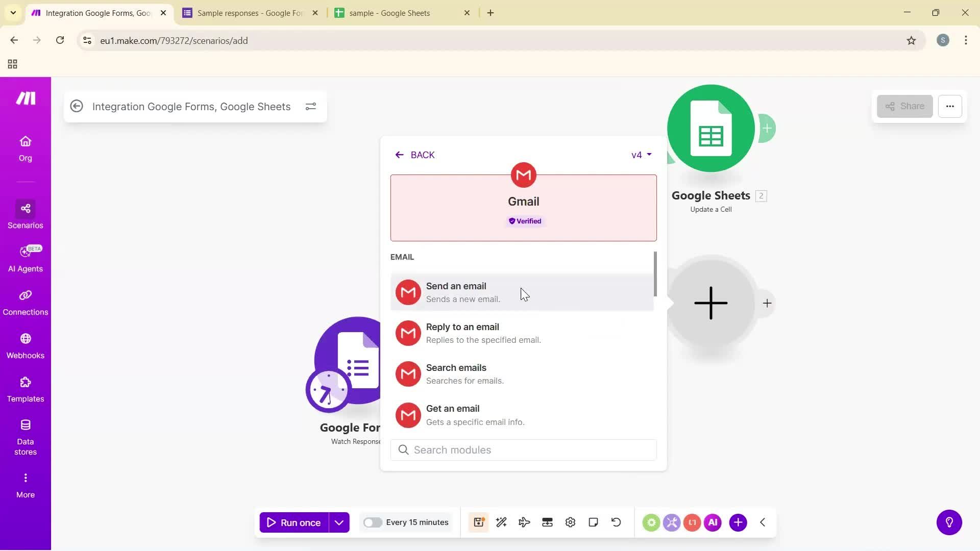Open the v4 version dropdown

(x=641, y=155)
